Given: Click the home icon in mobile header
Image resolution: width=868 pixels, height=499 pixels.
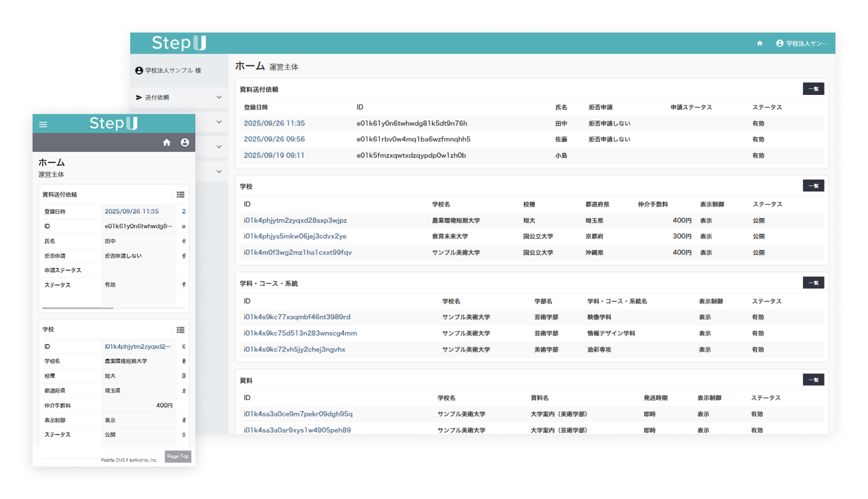Looking at the screenshot, I should (x=167, y=143).
